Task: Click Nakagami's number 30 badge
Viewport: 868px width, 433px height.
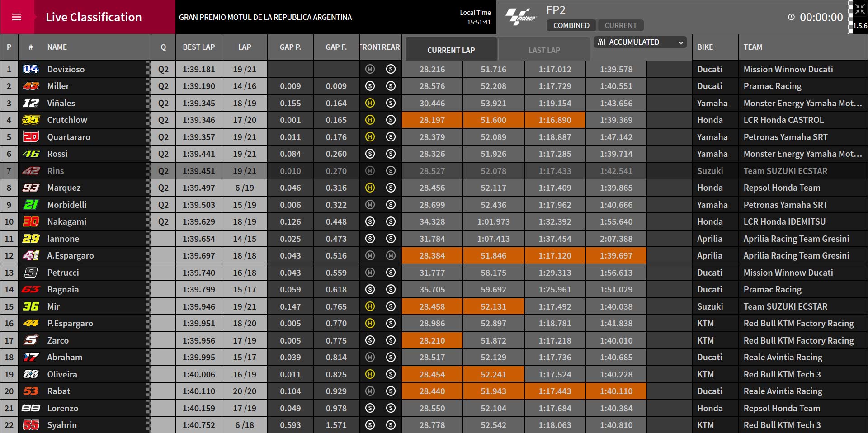Action: (31, 221)
